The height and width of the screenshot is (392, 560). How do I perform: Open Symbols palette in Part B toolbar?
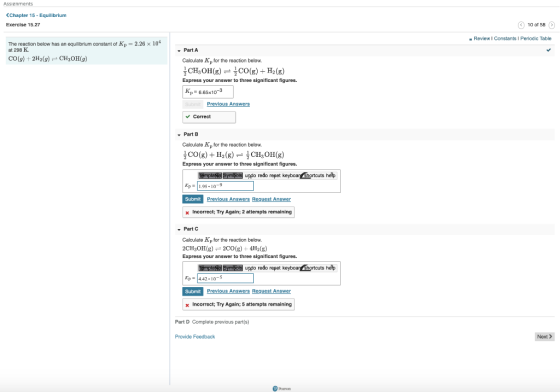pyautogui.click(x=233, y=175)
